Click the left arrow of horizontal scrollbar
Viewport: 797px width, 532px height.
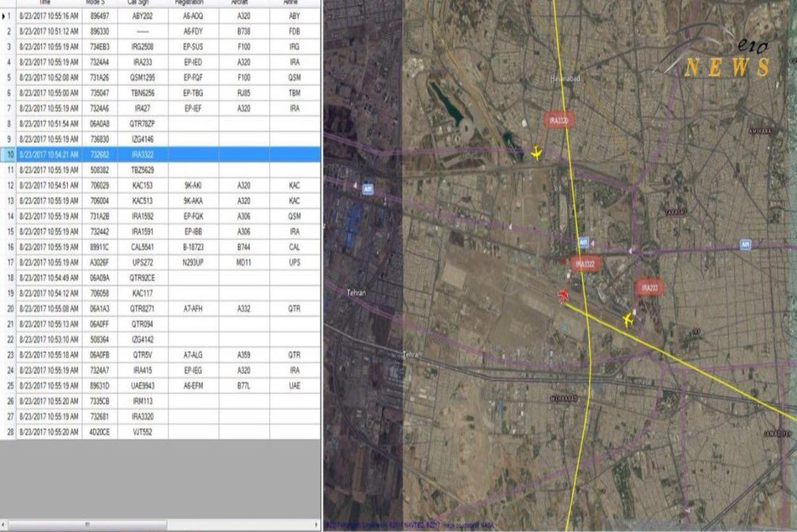(x=4, y=524)
